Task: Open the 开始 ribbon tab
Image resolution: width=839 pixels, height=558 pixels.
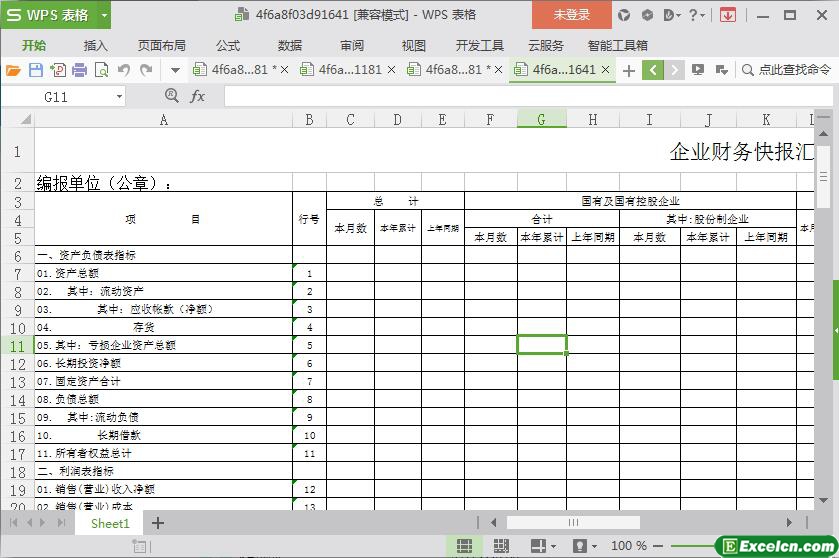Action: pyautogui.click(x=34, y=45)
